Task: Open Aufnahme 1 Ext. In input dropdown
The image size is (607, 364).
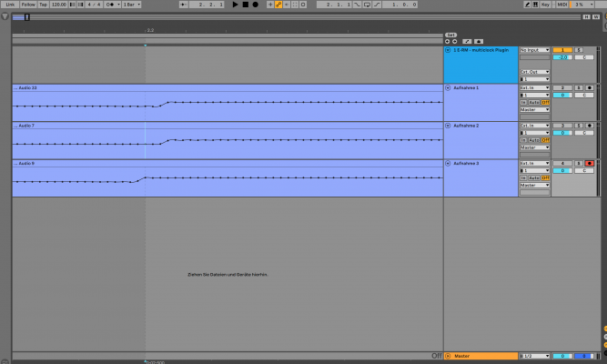Action: (x=534, y=88)
